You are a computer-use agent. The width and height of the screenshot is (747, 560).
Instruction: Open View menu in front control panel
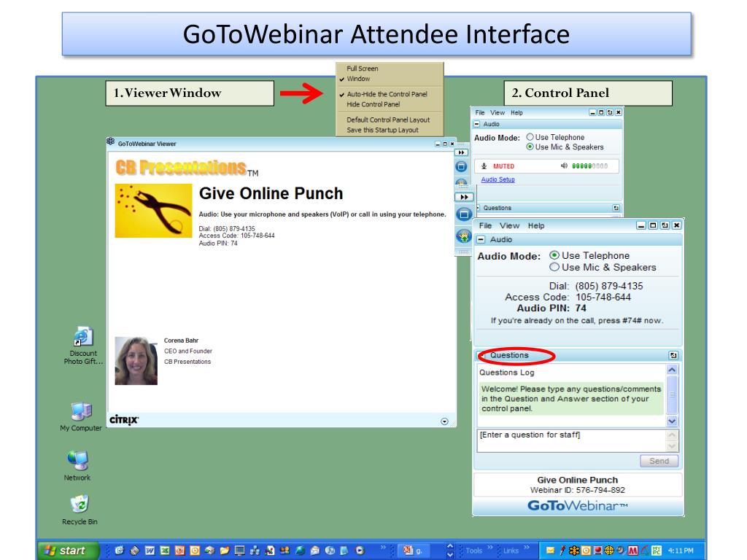(509, 226)
